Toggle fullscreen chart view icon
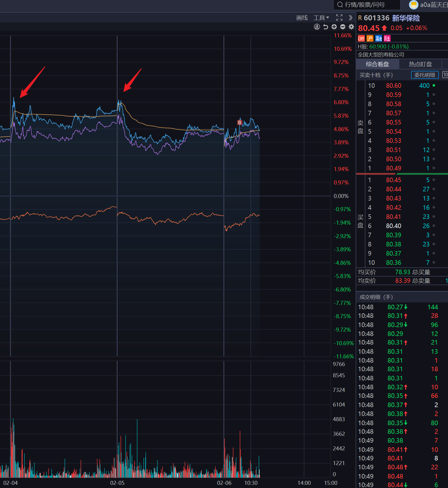The image size is (448, 488). (339, 18)
